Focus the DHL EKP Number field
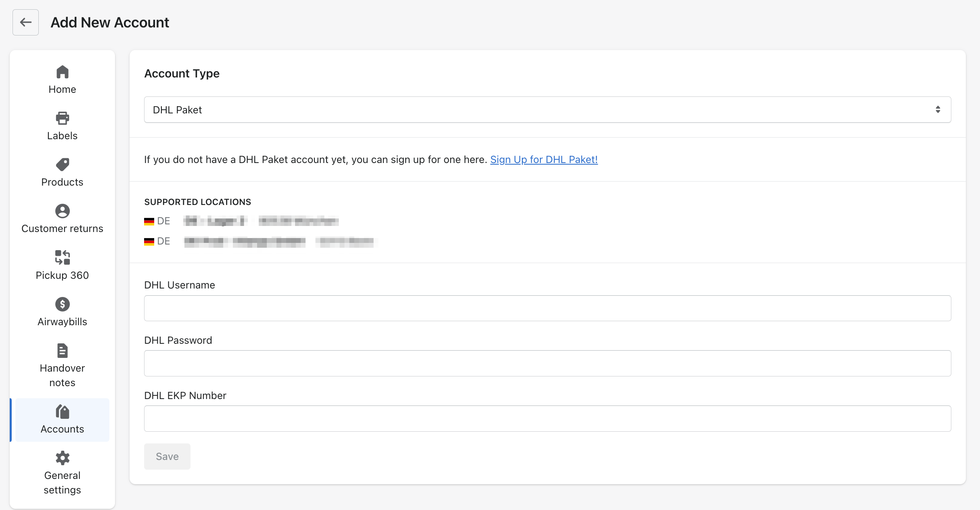980x510 pixels. (x=547, y=418)
